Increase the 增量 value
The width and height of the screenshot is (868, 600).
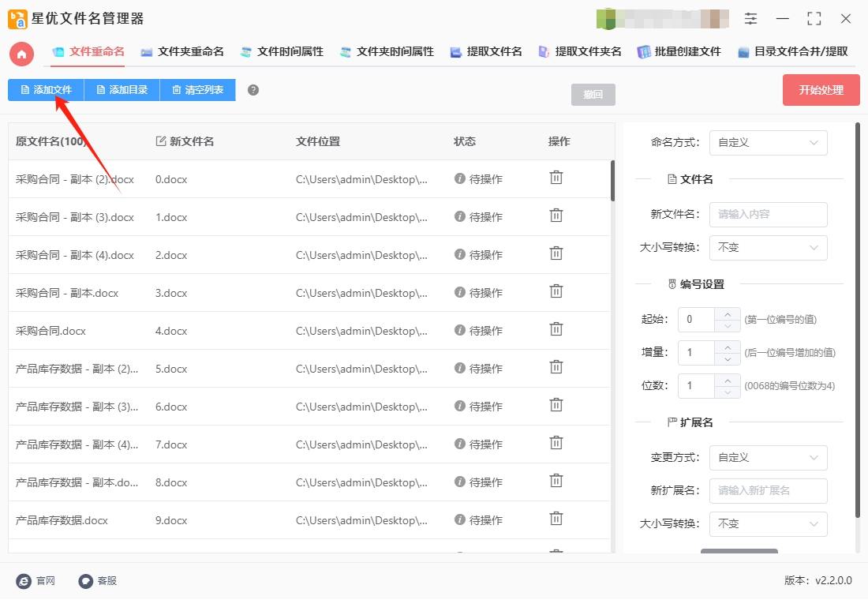pyautogui.click(x=728, y=347)
